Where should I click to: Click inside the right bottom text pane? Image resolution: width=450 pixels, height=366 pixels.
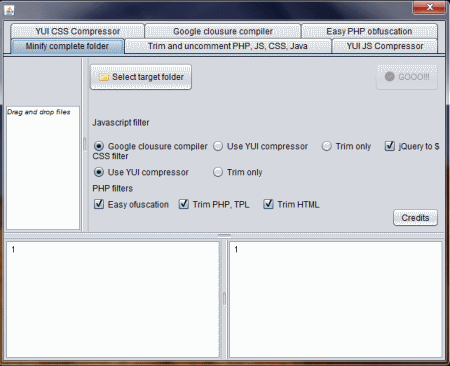[336, 300]
